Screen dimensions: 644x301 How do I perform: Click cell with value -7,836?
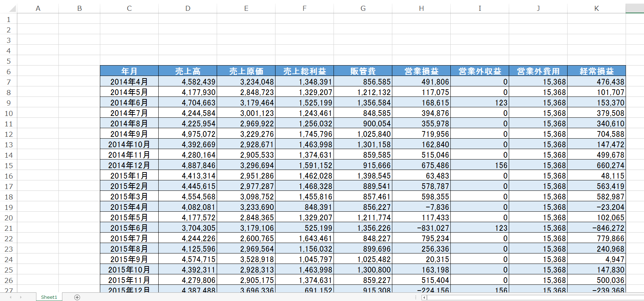pyautogui.click(x=421, y=207)
